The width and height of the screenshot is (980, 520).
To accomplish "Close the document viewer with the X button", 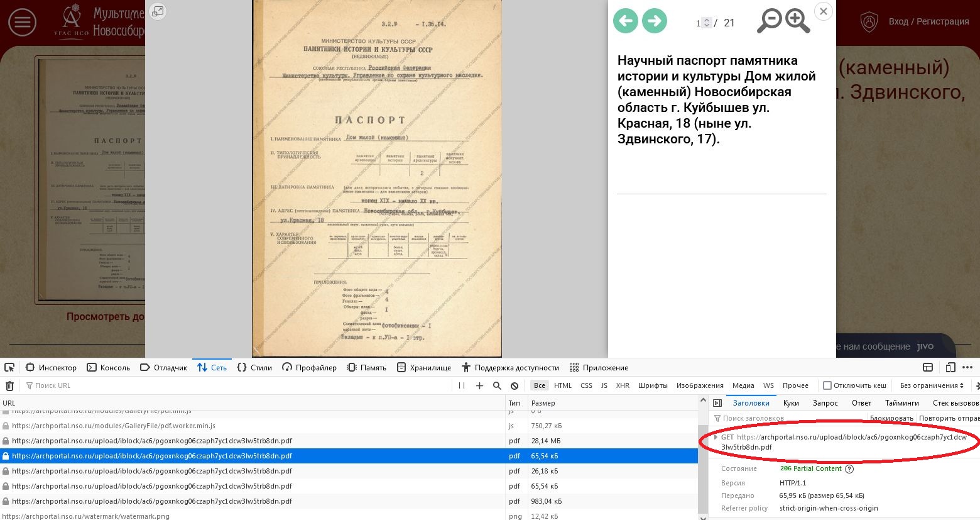I will tap(823, 11).
